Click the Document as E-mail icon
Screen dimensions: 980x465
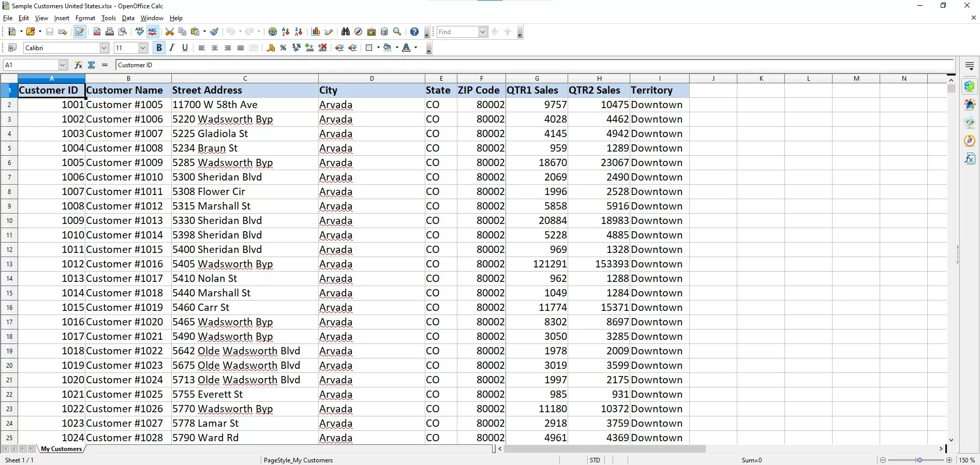63,32
